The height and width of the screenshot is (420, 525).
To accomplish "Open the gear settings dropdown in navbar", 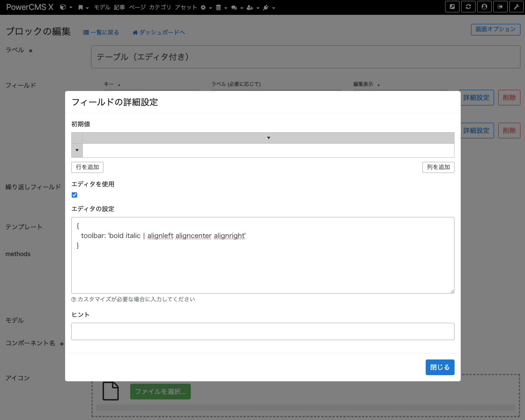I will coord(203,7).
